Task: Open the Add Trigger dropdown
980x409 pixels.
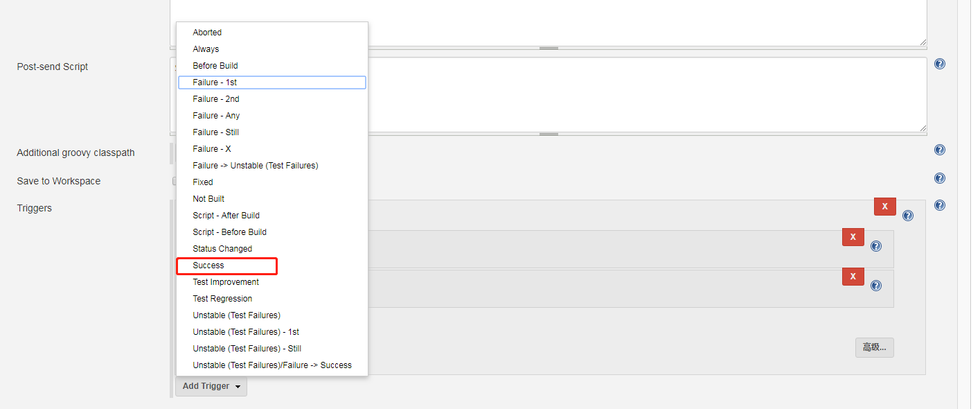Action: (211, 386)
